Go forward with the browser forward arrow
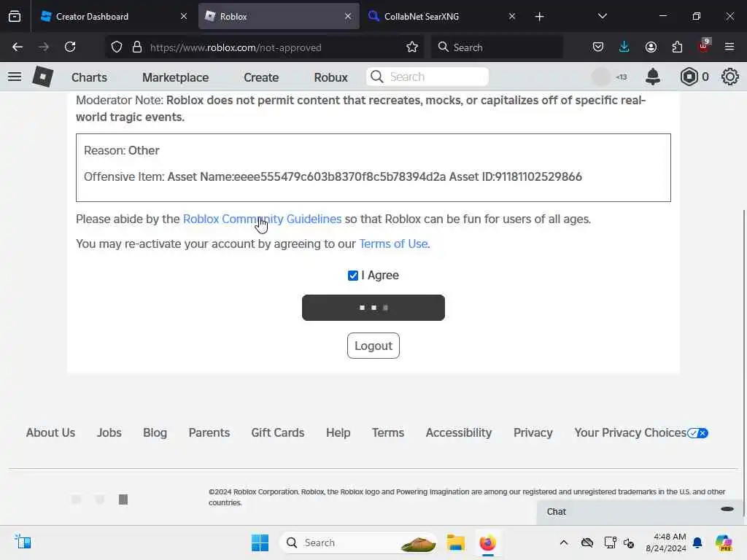This screenshot has width=747, height=560. click(x=44, y=47)
